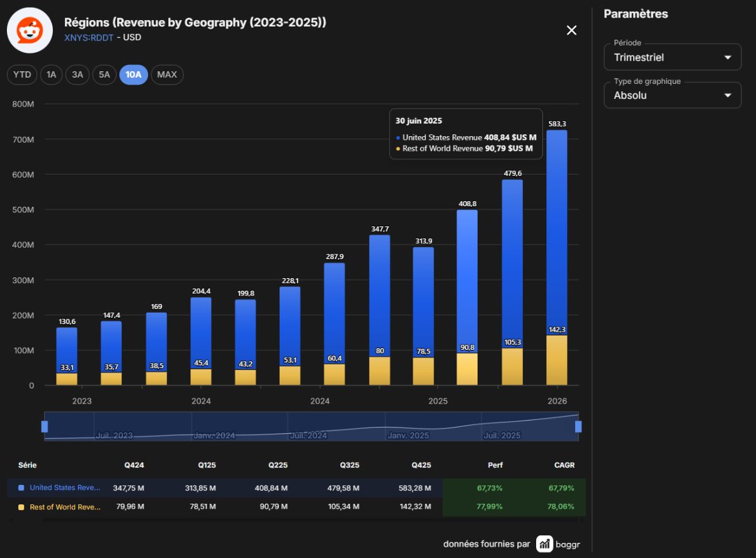This screenshot has height=558, width=756.
Task: Toggle the yellow Rest of World series marker
Action: tap(21, 507)
